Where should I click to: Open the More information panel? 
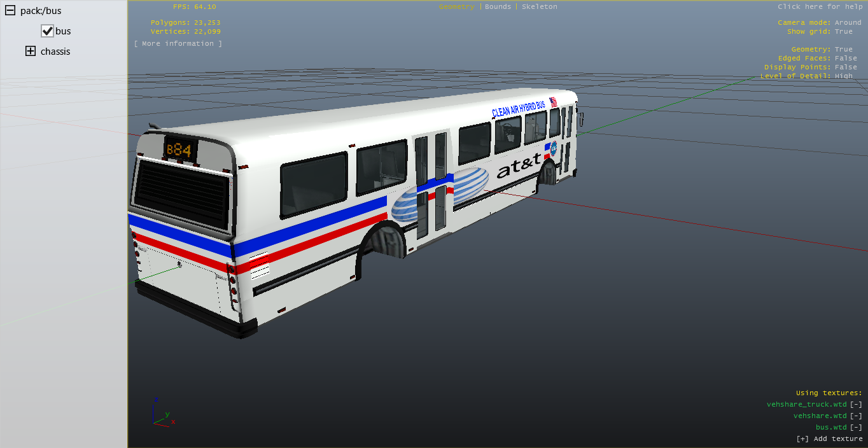pos(178,43)
